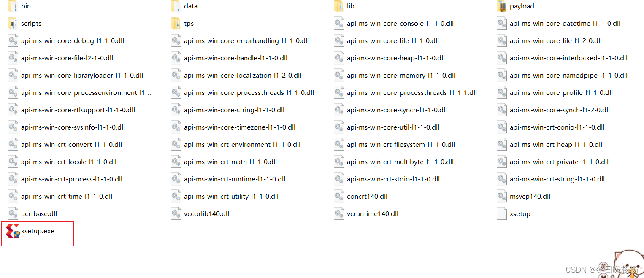Click the tps folder icon
The height and width of the screenshot is (278, 644).
[x=176, y=24]
